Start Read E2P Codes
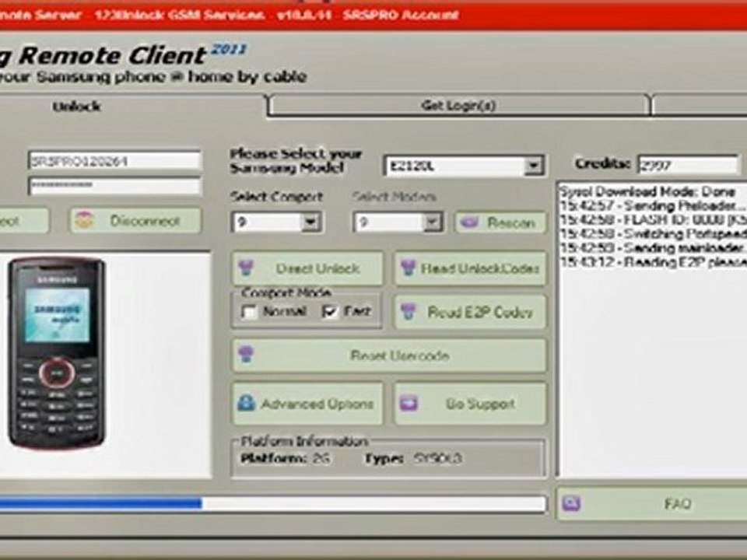 470,312
